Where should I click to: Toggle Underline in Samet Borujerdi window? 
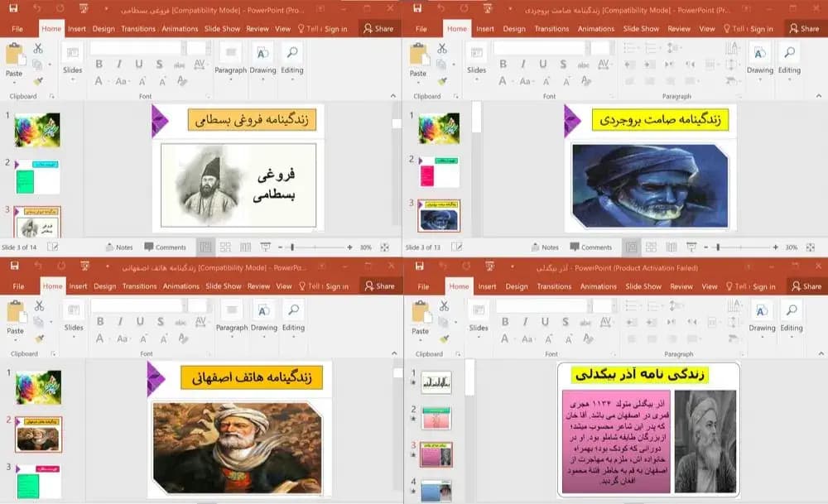tap(543, 65)
